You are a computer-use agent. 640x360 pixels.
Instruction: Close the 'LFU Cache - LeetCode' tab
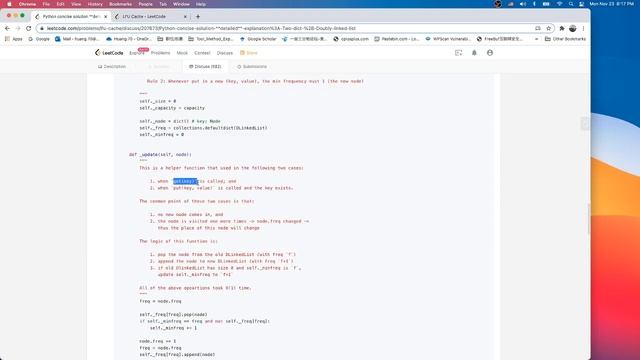pos(185,16)
